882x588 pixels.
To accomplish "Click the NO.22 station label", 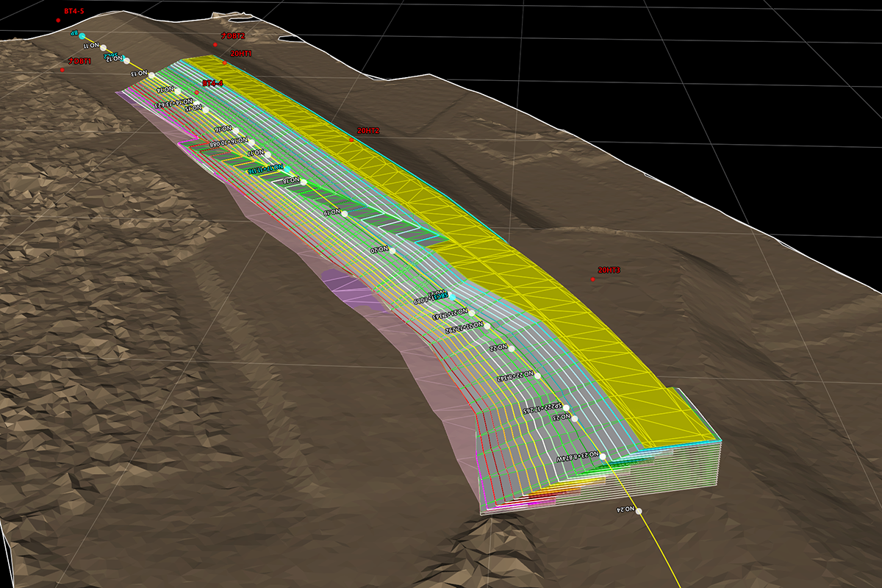I will click(498, 347).
